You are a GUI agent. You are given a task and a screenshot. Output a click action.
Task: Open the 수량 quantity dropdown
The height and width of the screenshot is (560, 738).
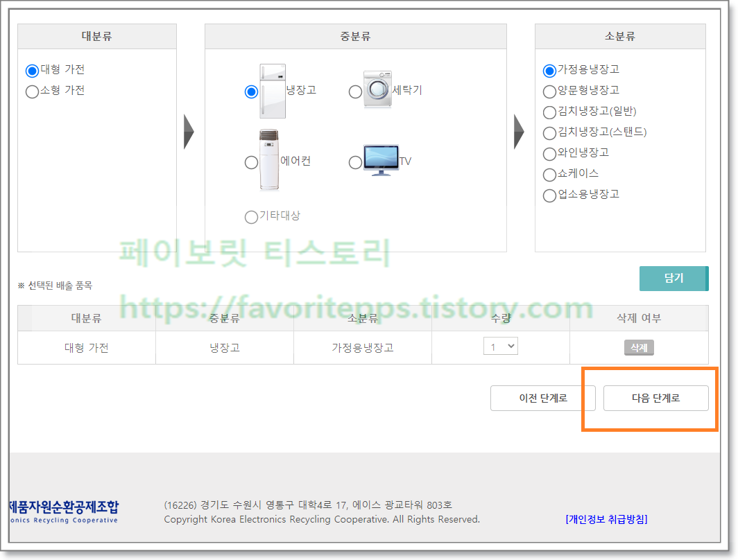(x=501, y=347)
